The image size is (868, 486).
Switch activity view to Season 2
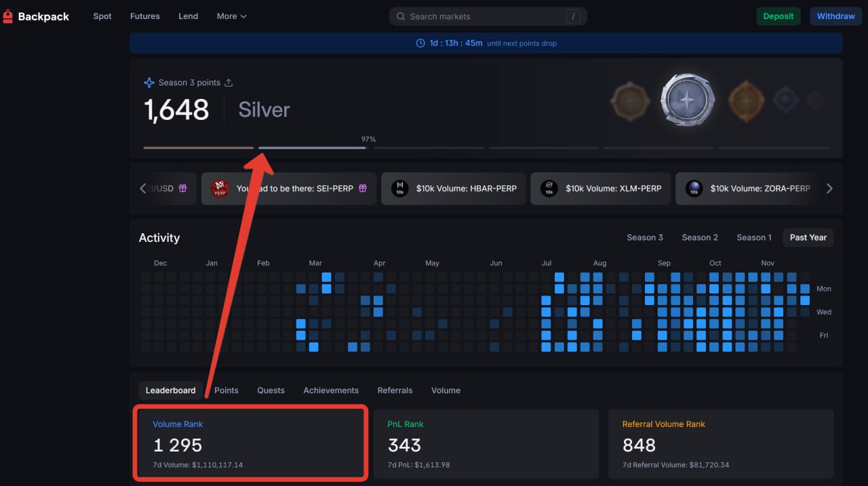click(x=700, y=237)
